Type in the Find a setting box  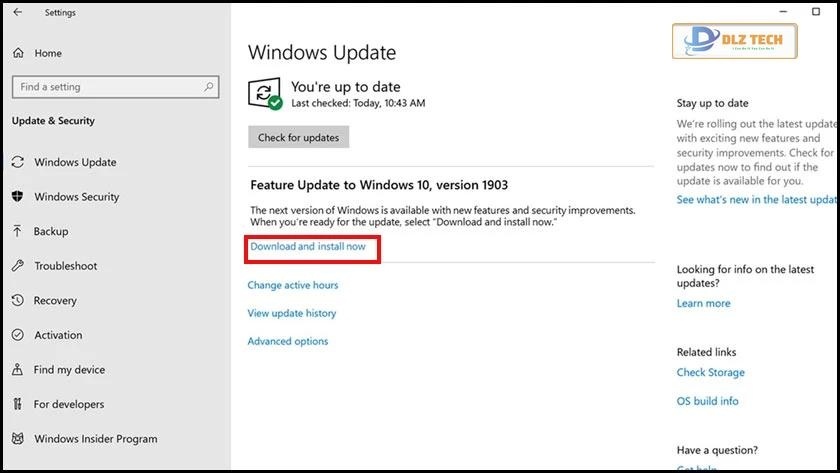(108, 87)
